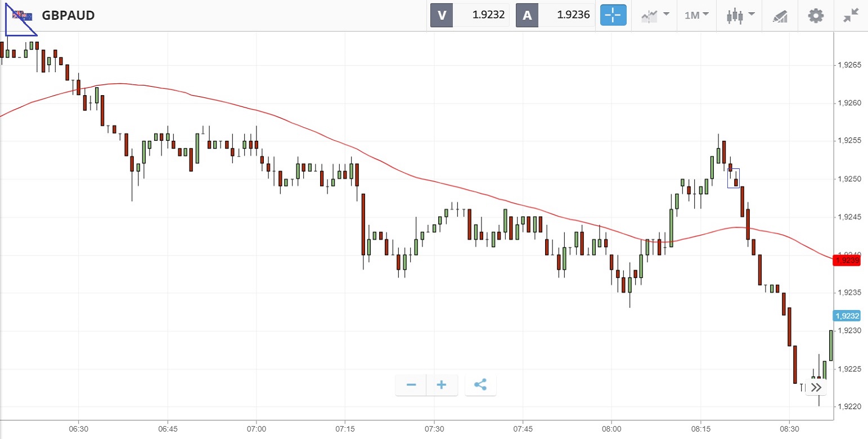
Task: Click the small boxed candle annotation
Action: coord(734,178)
